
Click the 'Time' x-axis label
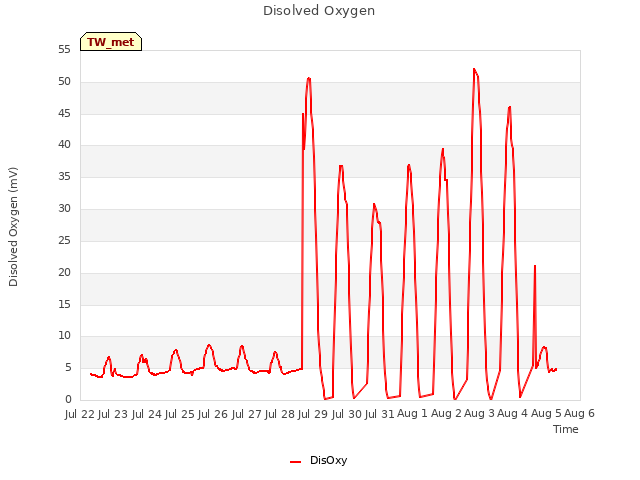pos(566,429)
